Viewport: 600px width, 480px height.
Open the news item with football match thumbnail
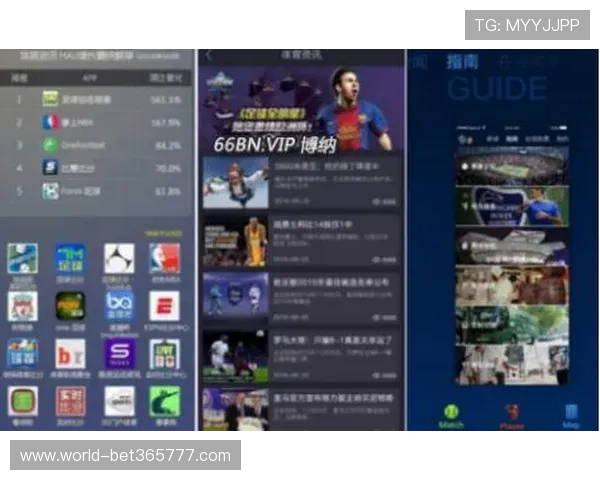click(302, 357)
